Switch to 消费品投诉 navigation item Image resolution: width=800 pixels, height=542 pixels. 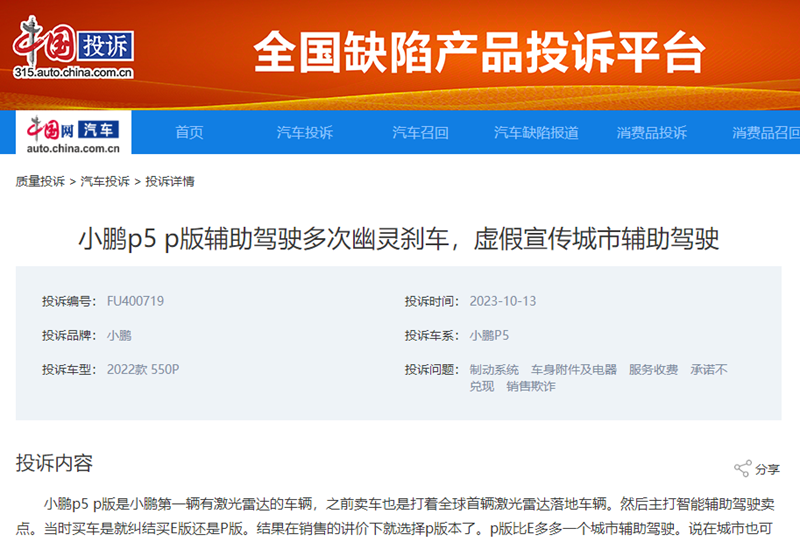point(651,133)
